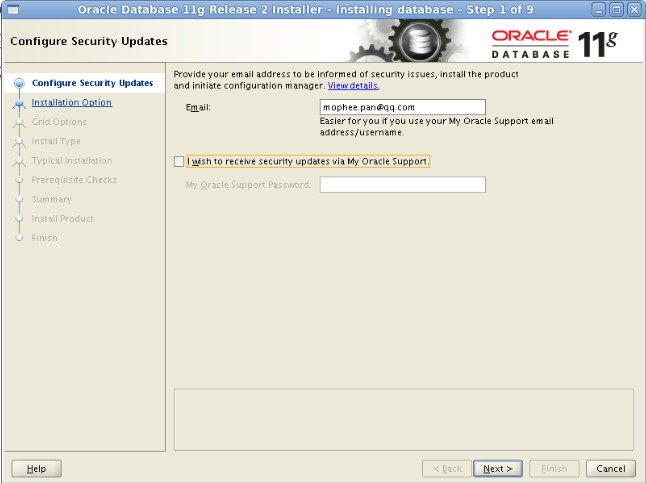Click 'Easier for you if you use' hint text
The width and height of the screenshot is (646, 483).
click(436, 127)
